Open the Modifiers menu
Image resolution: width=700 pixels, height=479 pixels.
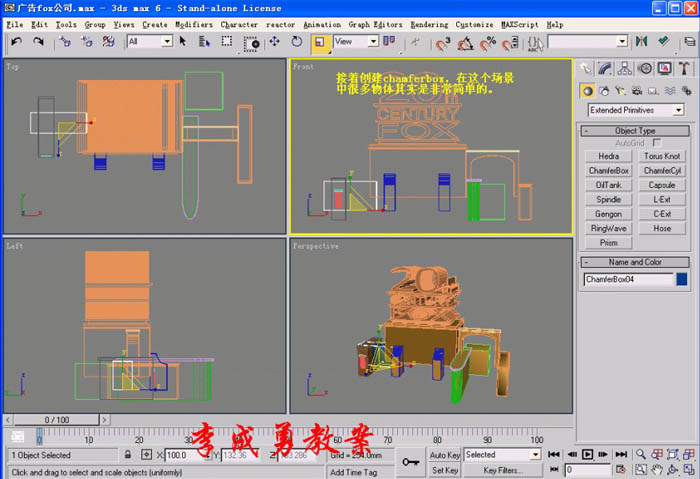(193, 25)
